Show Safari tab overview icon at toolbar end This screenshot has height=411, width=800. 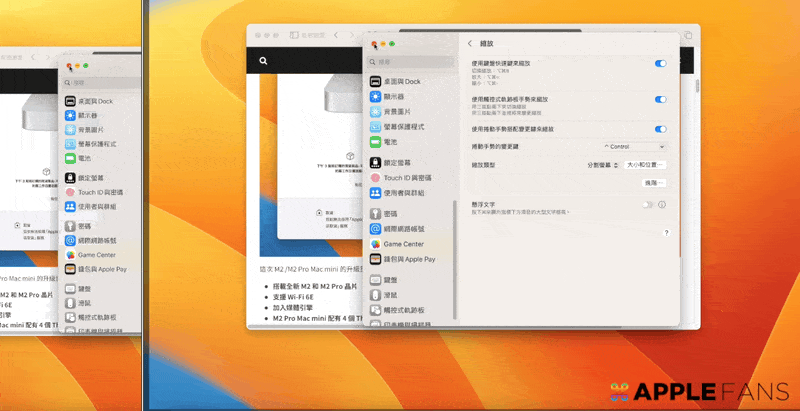tap(688, 35)
